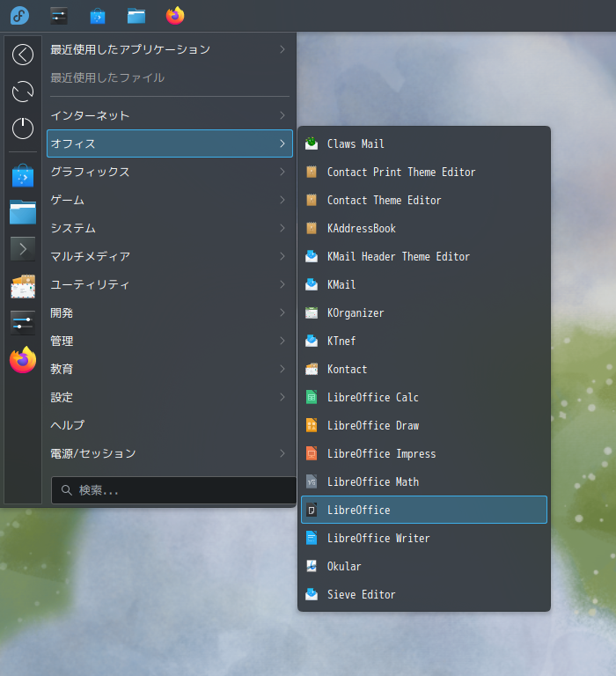616x676 pixels.
Task: Click the Kontact icon
Action: click(x=312, y=369)
